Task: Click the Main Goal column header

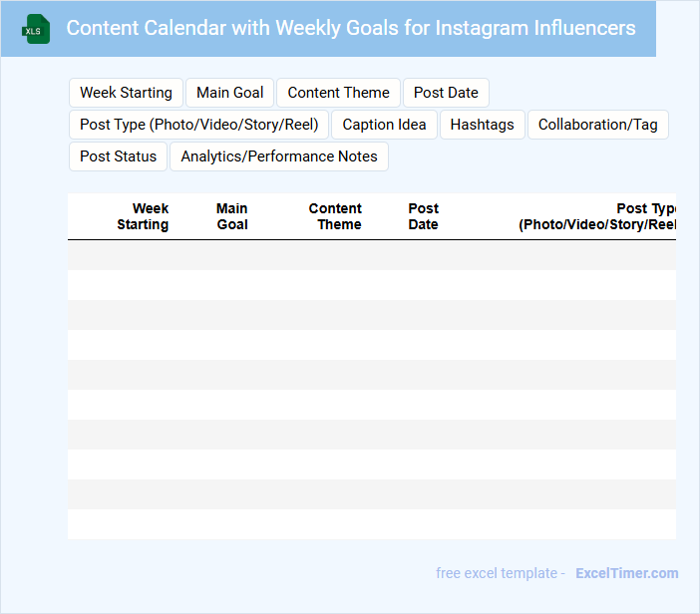Action: coord(231,216)
